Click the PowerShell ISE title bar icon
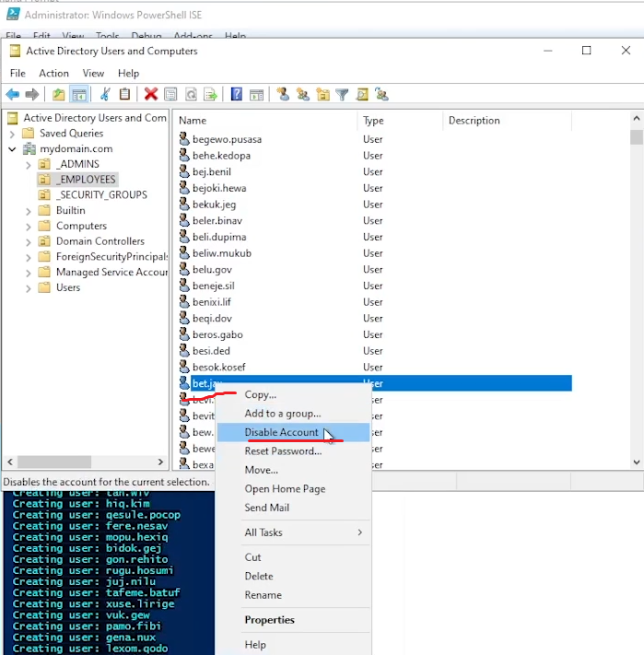The height and width of the screenshot is (655, 644). pos(13,14)
